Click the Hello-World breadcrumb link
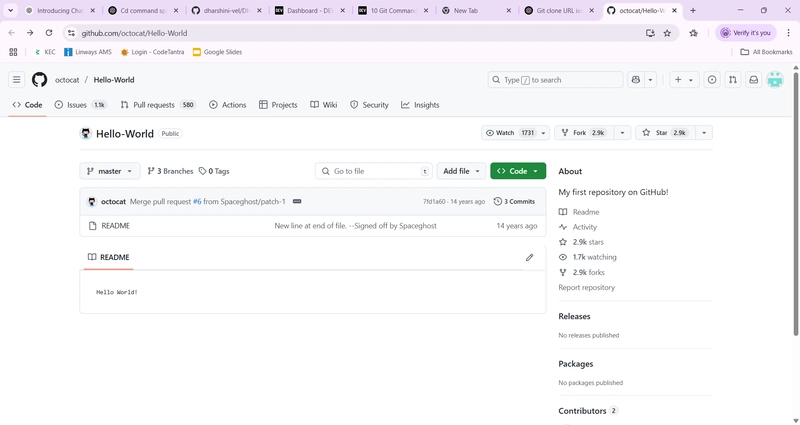The width and height of the screenshot is (800, 425). pos(114,80)
